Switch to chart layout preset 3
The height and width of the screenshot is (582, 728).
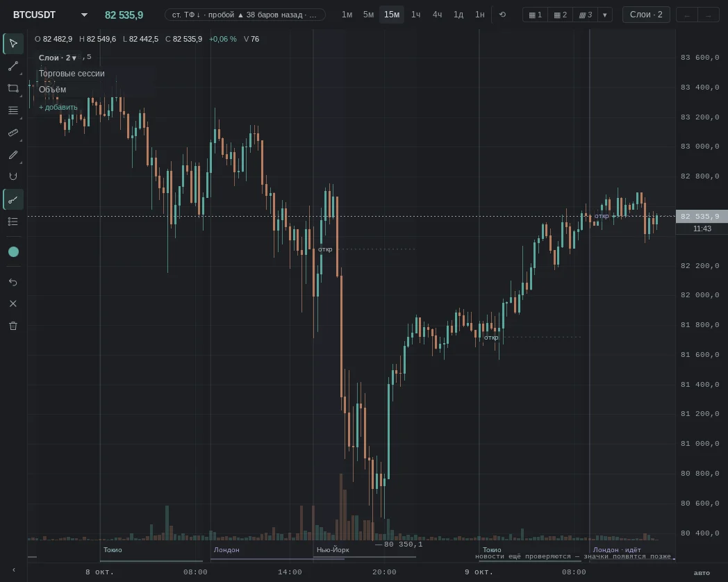coord(586,15)
